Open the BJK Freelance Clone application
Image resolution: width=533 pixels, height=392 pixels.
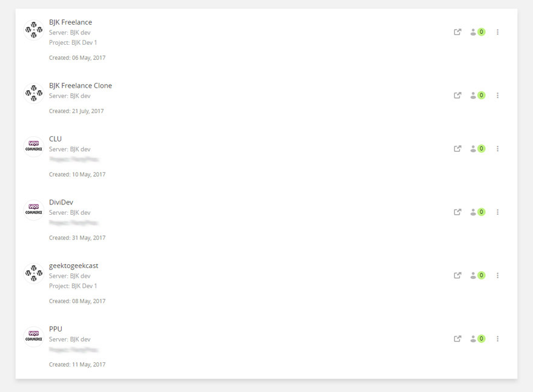[x=81, y=86]
